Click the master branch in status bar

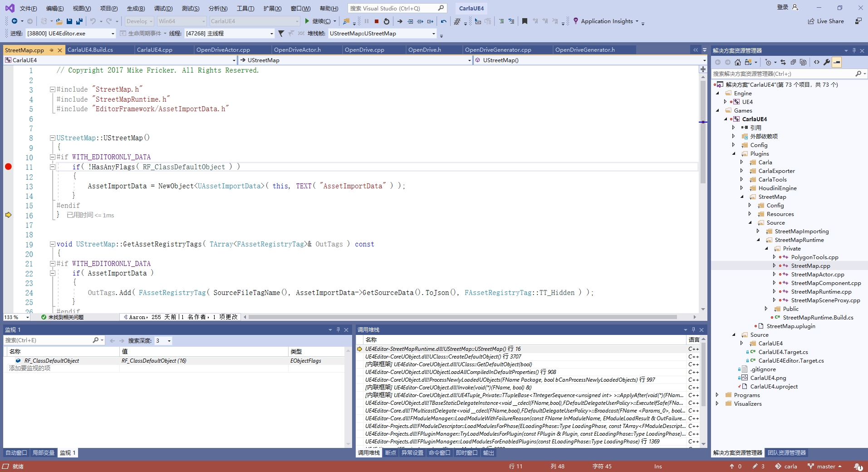pyautogui.click(x=825, y=466)
